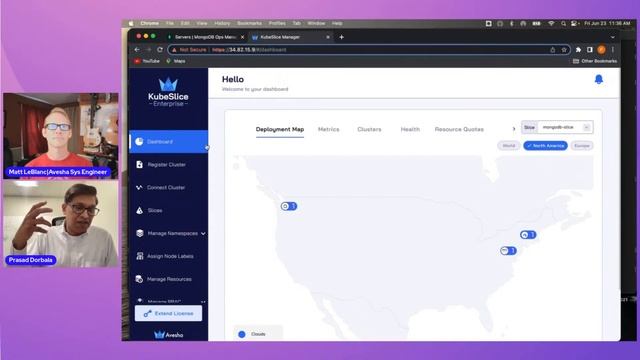Click the blue Clouds legend dot

[x=242, y=334]
